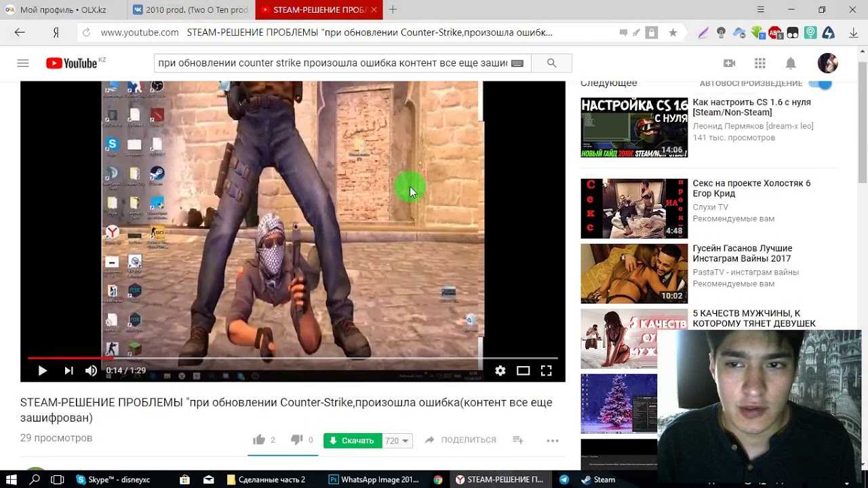This screenshot has height=488, width=868.
Task: Click the 'Леонид Пермяков [dream-x leo]' channel name
Action: point(753,126)
